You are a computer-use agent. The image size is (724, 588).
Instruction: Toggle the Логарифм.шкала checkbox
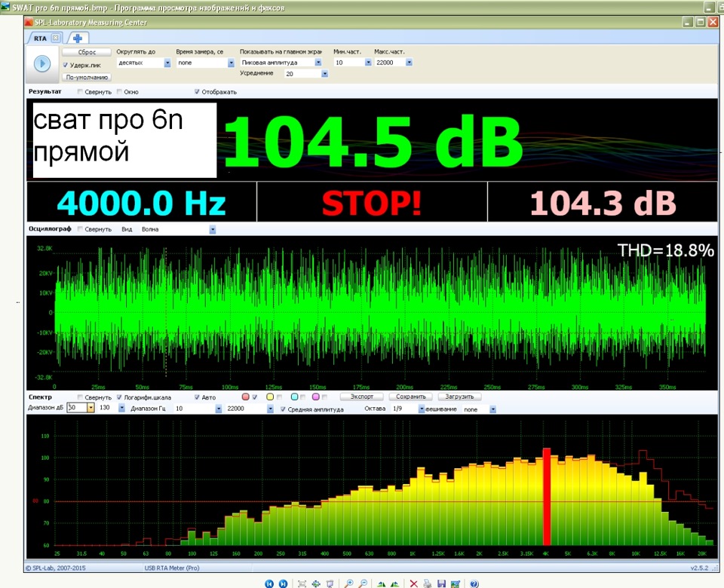[x=119, y=397]
